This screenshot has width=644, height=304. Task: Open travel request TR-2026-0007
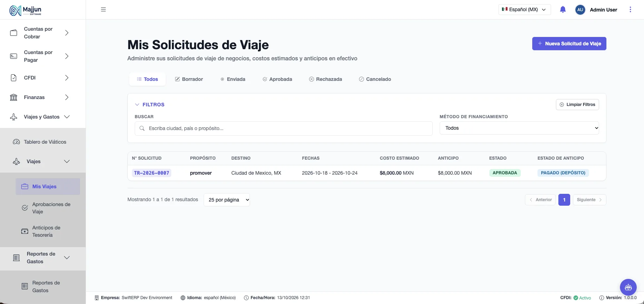pyautogui.click(x=151, y=173)
